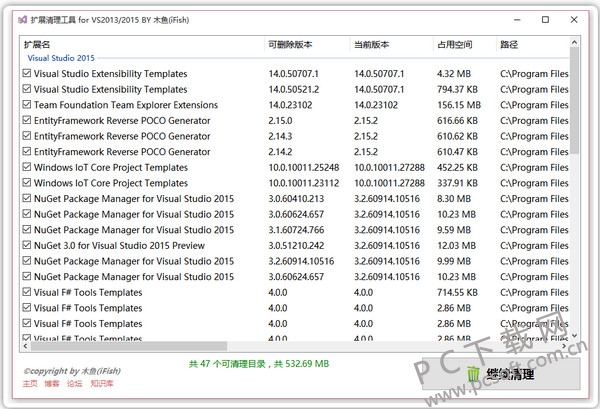This screenshot has width=600, height=409.
Task: Click NuGet 3.0 for Visual Studio 2015 Preview name
Action: [119, 245]
